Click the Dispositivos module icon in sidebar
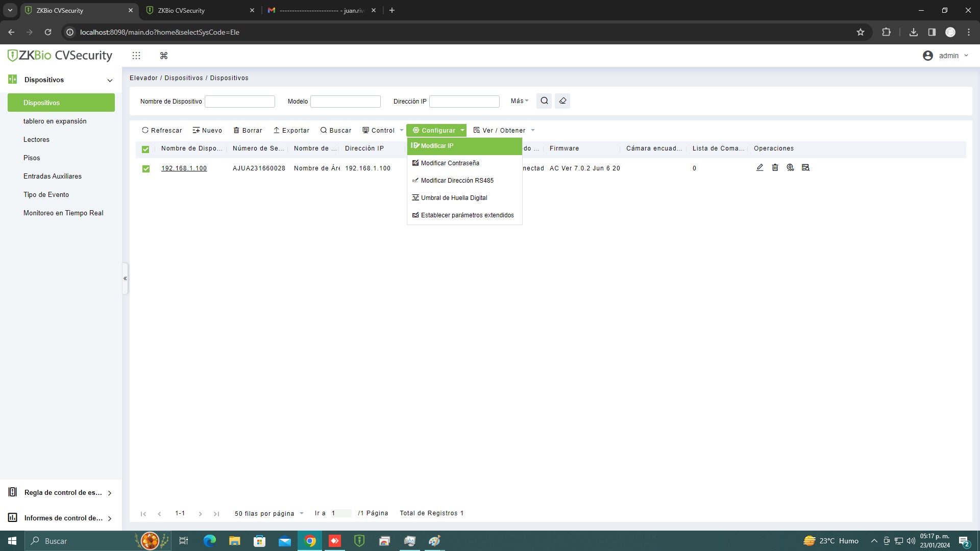This screenshot has width=980, height=551. pyautogui.click(x=13, y=80)
